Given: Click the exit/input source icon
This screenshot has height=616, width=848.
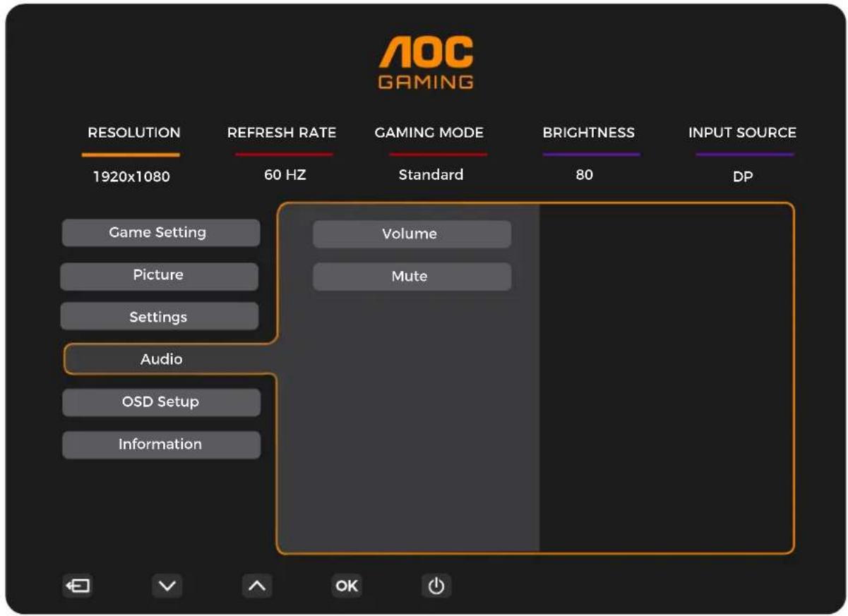Looking at the screenshot, I should click(x=77, y=586).
